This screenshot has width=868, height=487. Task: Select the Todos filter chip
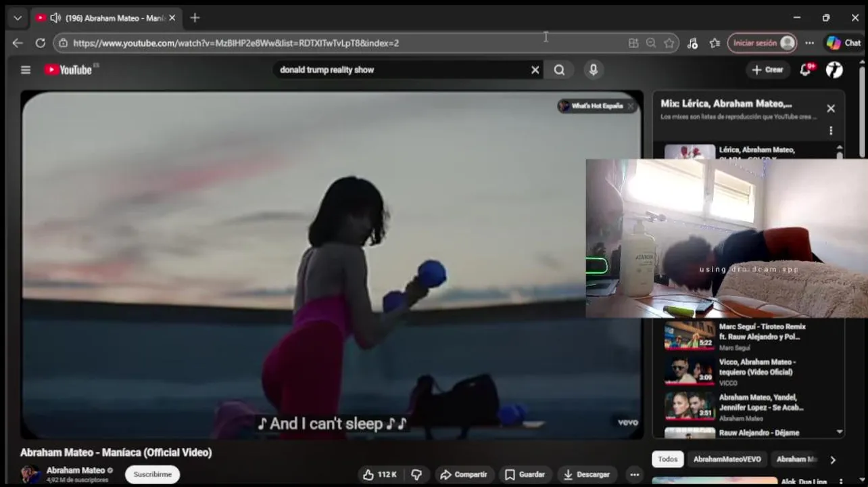668,459
